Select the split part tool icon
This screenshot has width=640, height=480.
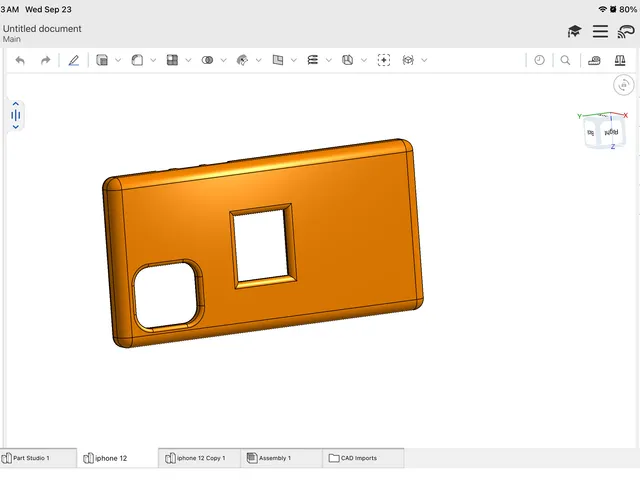coord(347,60)
